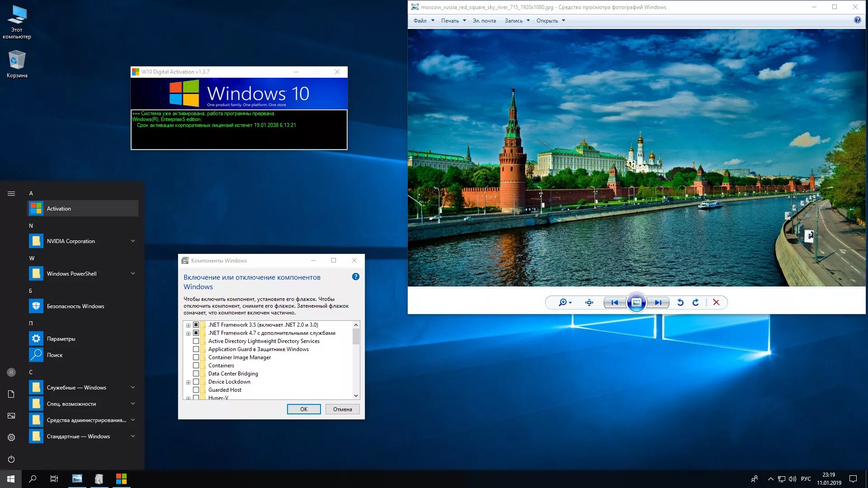The height and width of the screenshot is (488, 868).
Task: Check Containers feature box
Action: point(196,366)
